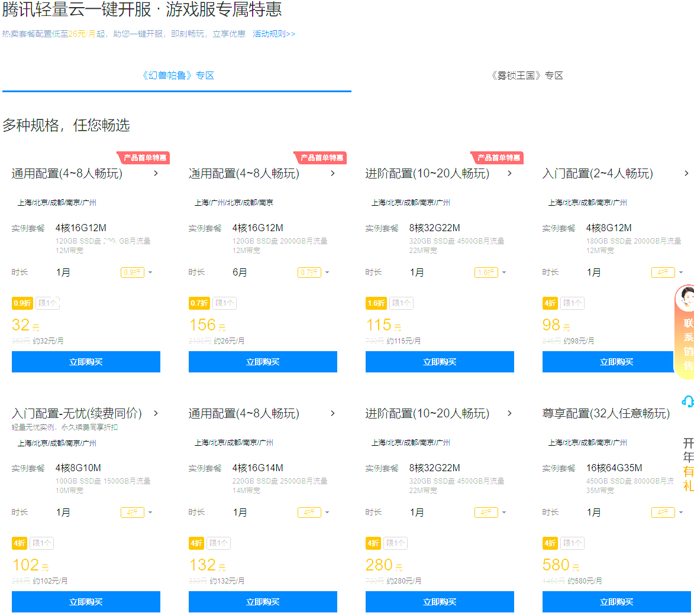Click the contact sales avatar icon
694x616 pixels.
click(686, 298)
